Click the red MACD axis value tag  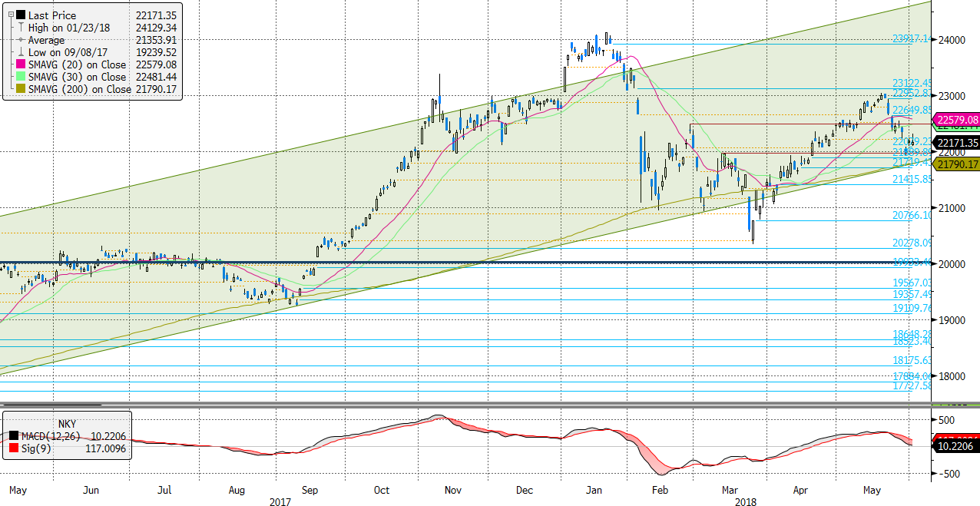tap(956, 435)
